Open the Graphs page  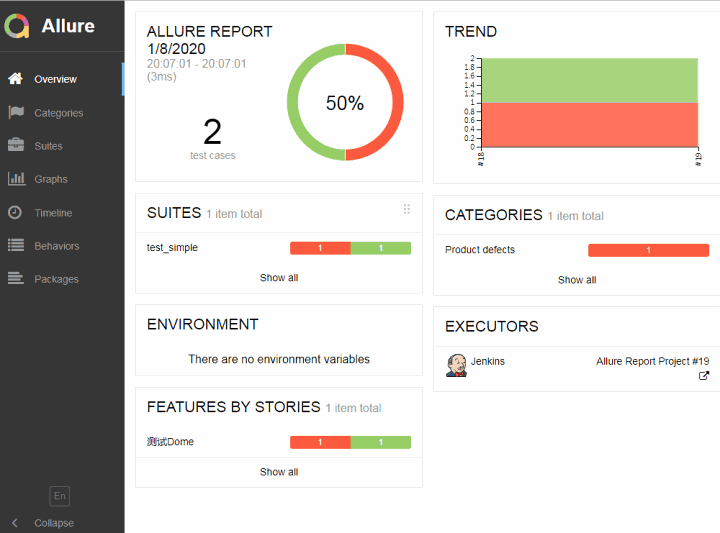[x=62, y=179]
